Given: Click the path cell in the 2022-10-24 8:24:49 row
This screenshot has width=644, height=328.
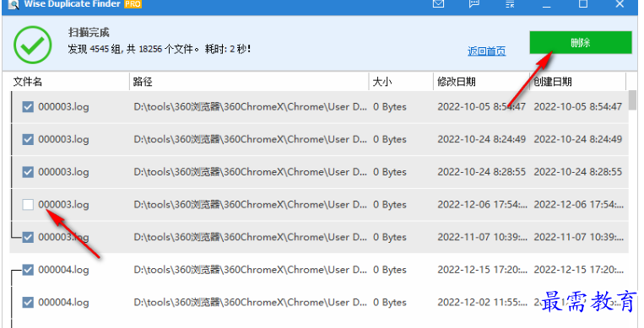Looking at the screenshot, I should tap(250, 139).
